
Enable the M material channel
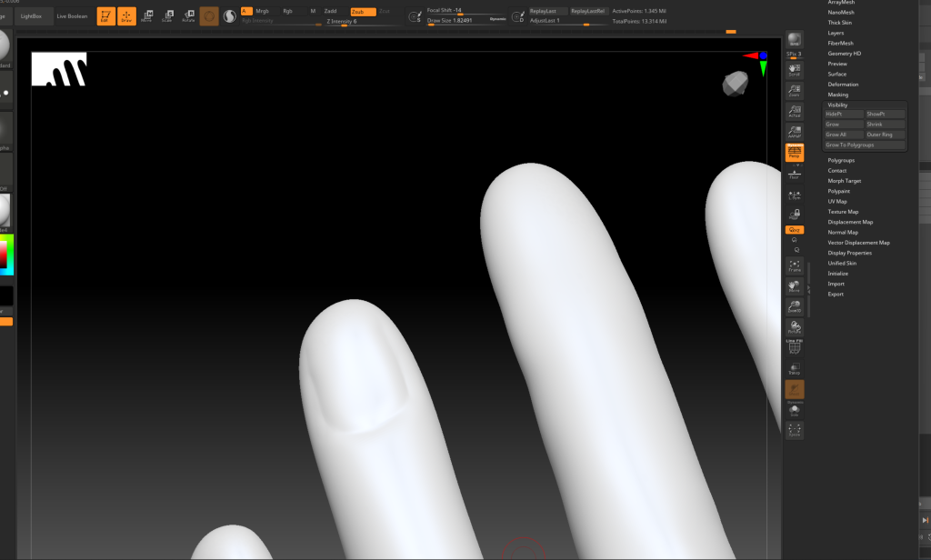coord(313,11)
